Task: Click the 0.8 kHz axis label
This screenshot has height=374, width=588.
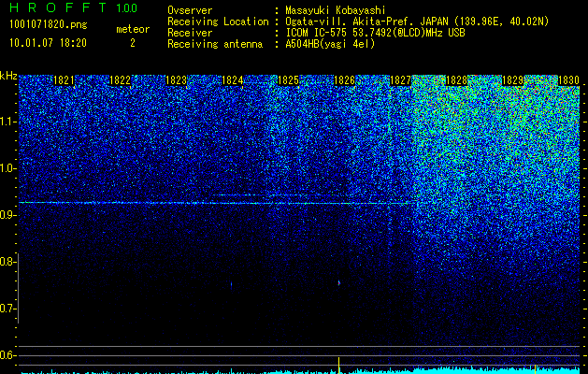Action: coord(8,262)
